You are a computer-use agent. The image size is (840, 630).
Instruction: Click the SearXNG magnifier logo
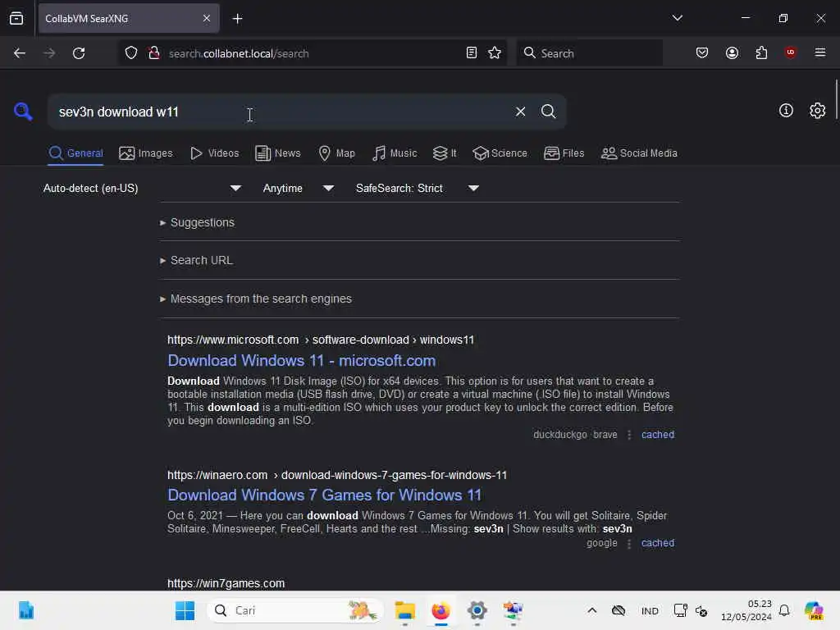point(23,112)
